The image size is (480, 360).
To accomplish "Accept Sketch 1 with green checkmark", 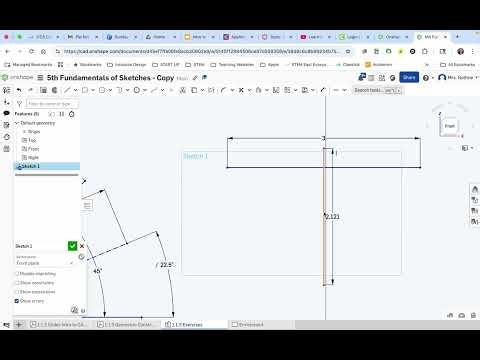I will click(x=72, y=246).
